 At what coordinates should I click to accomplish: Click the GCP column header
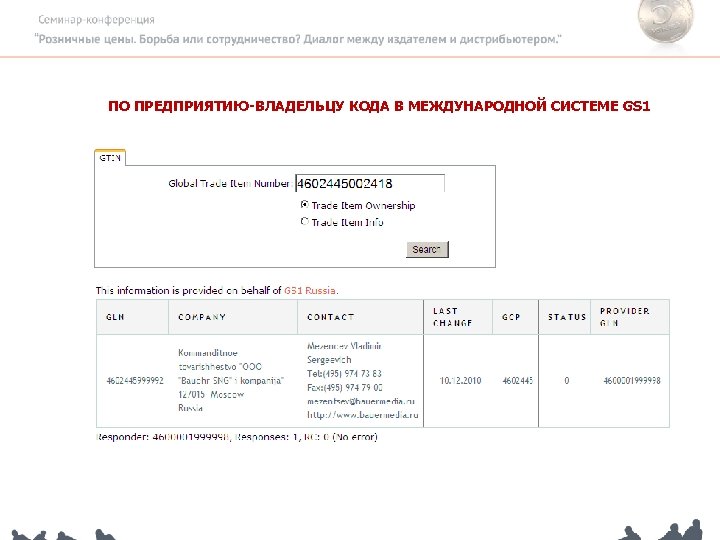pos(515,317)
